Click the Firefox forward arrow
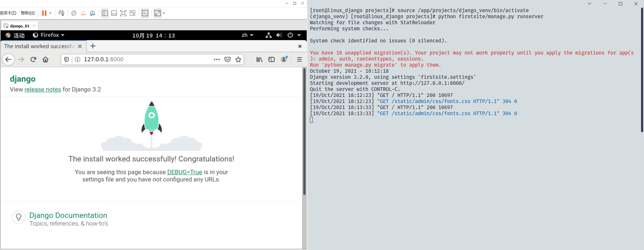644x250 pixels. click(x=21, y=59)
